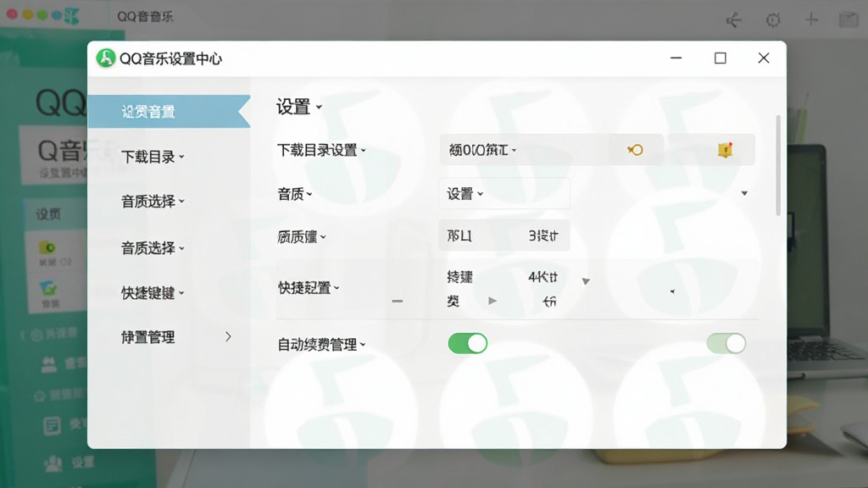Click the people icon in background sidebar
This screenshot has width=868, height=488.
coord(48,363)
